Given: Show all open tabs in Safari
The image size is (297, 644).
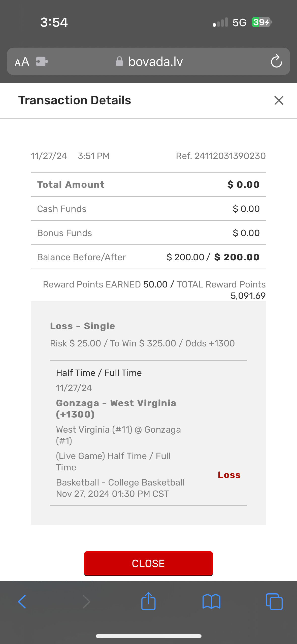Looking at the screenshot, I should (274, 602).
